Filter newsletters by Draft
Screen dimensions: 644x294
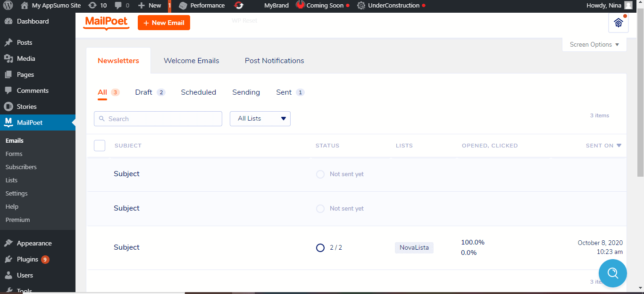click(150, 92)
